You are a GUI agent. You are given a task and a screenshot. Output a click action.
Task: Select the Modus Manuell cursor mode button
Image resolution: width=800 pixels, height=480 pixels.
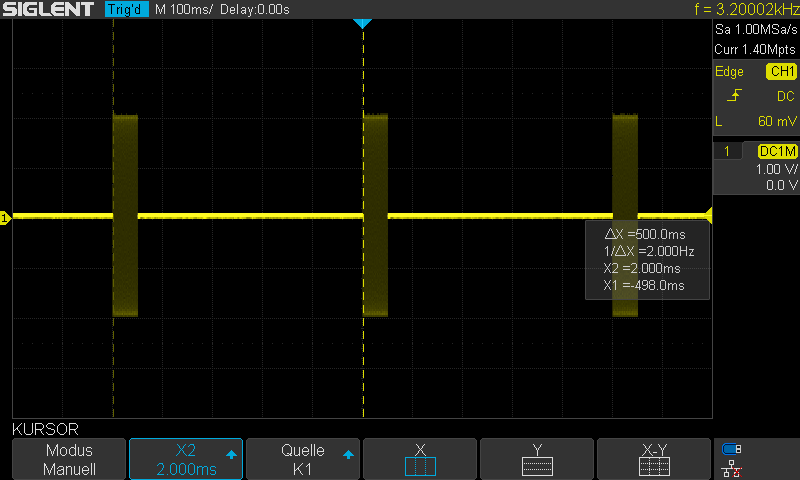click(x=69, y=459)
